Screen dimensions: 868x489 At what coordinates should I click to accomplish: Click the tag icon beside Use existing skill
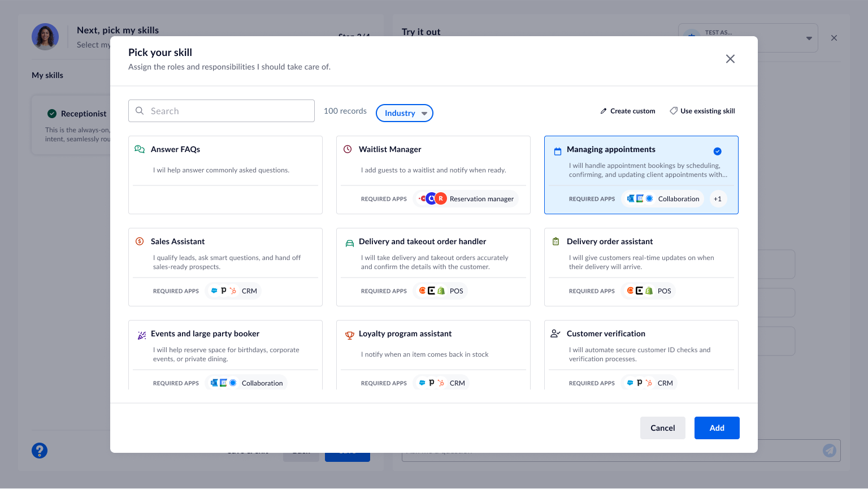674,111
